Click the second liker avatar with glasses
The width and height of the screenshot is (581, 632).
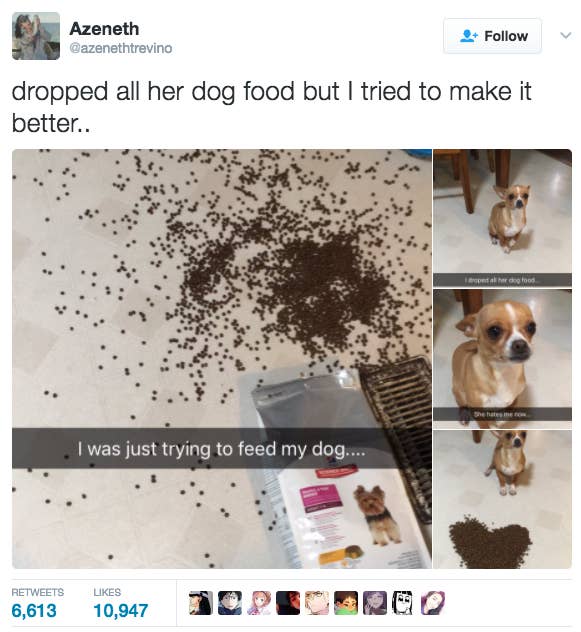230,603
